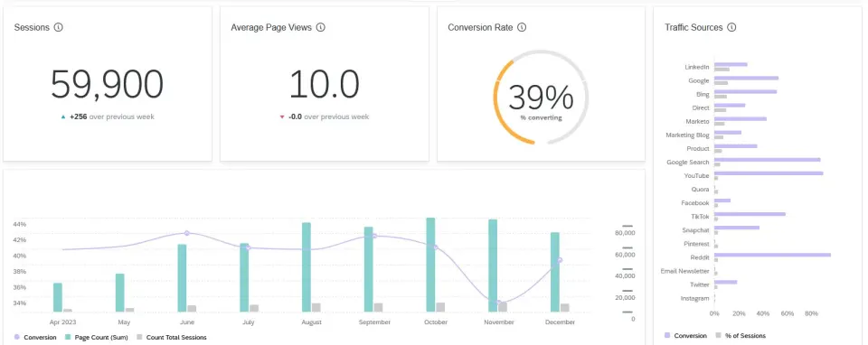Click the Google Search conversion bar
Image resolution: width=868 pixels, height=345 pixels.
tap(768, 160)
